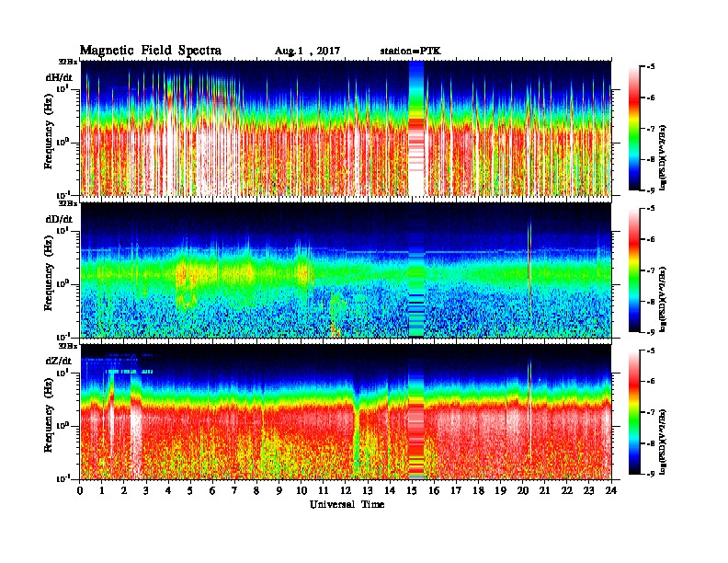Viewport: 728px width, 563px height.
Task: Click the '-7' tick of the dD/dt color bar
Action: [652, 270]
